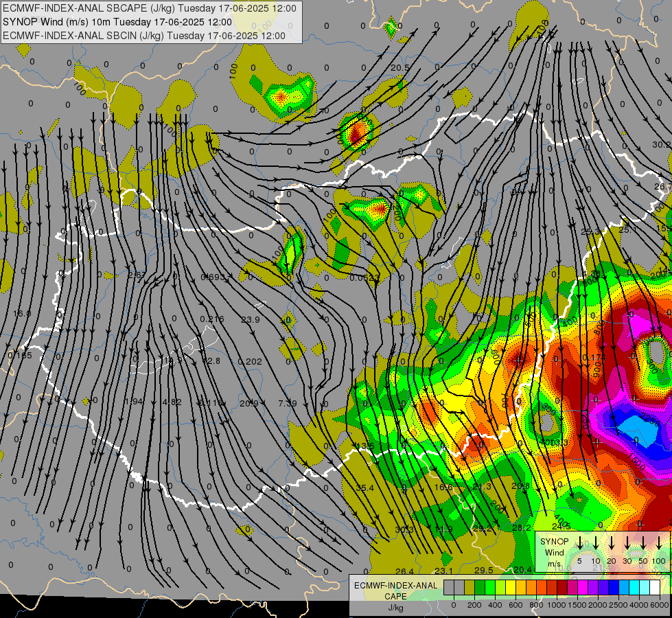Screen dimensions: 672x618
Task: Click the map value 28.2
Action: [522, 527]
